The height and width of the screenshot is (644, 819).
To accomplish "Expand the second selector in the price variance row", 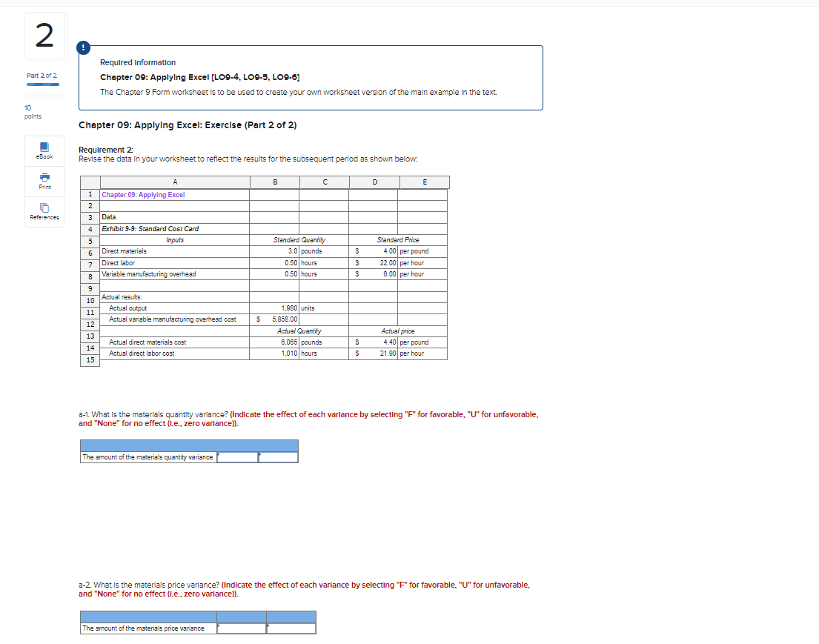I will [291, 628].
